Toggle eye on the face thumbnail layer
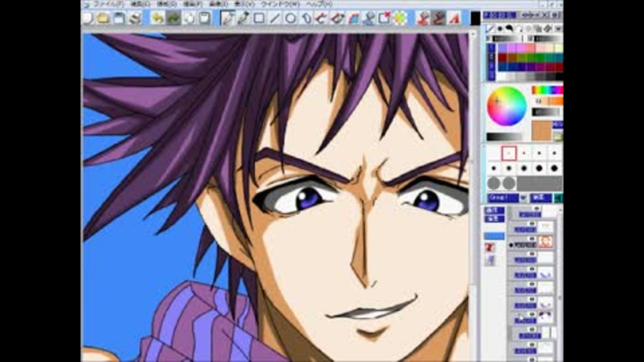Image resolution: width=644 pixels, height=362 pixels. (x=532, y=239)
